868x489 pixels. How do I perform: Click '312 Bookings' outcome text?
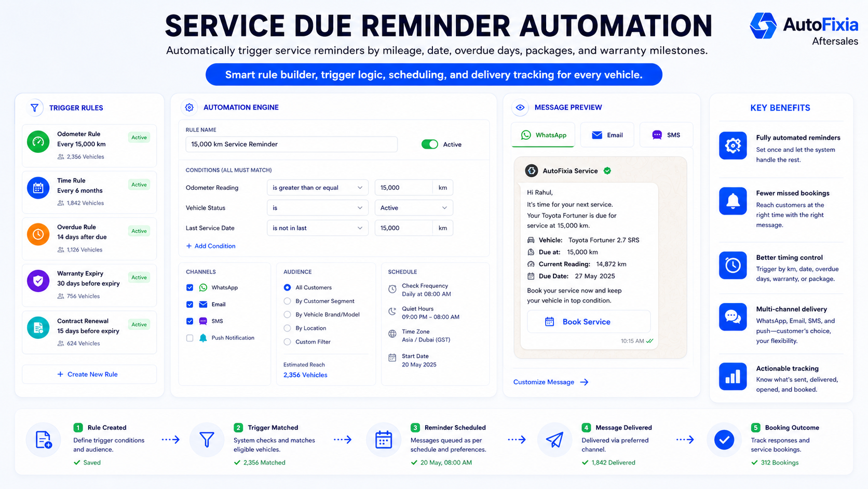point(779,462)
